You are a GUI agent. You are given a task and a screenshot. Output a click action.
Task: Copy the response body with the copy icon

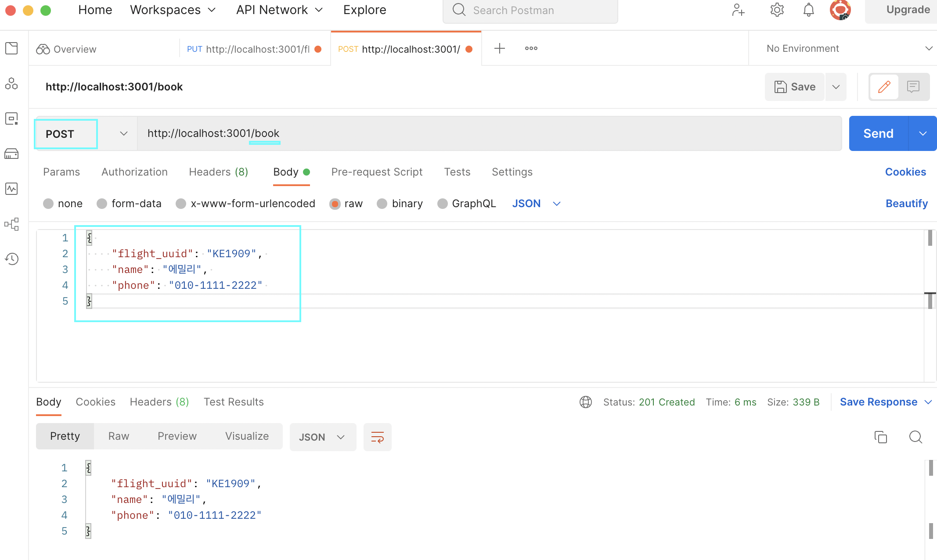click(880, 437)
